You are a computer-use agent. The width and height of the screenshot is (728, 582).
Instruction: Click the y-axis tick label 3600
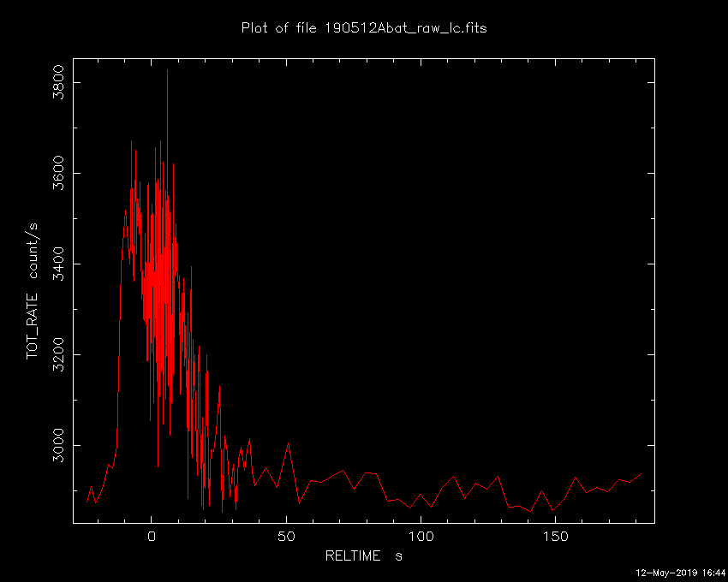point(58,173)
